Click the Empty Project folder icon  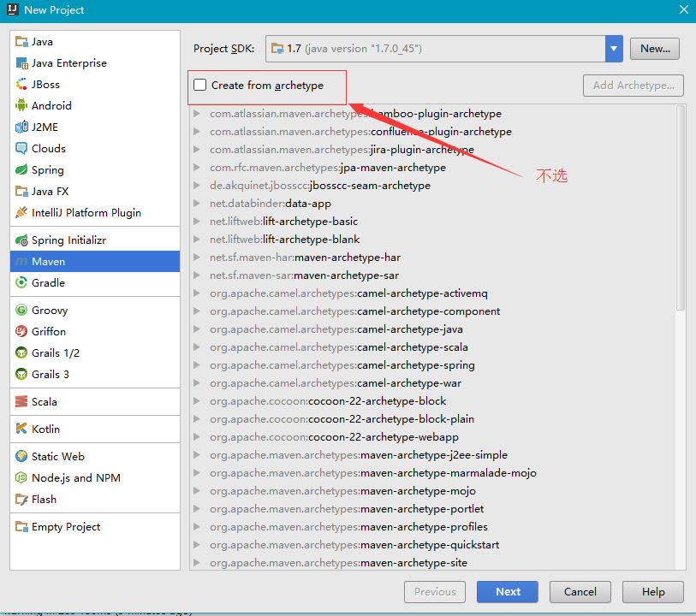[21, 527]
